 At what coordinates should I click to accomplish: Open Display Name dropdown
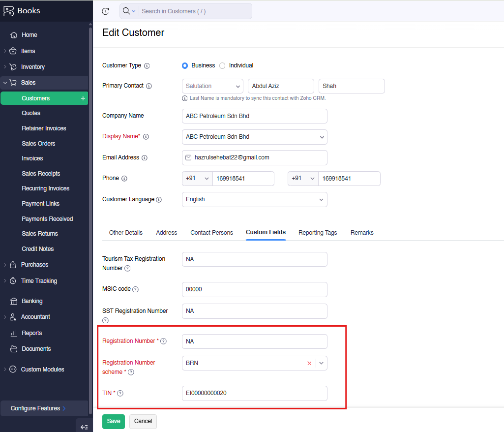322,137
